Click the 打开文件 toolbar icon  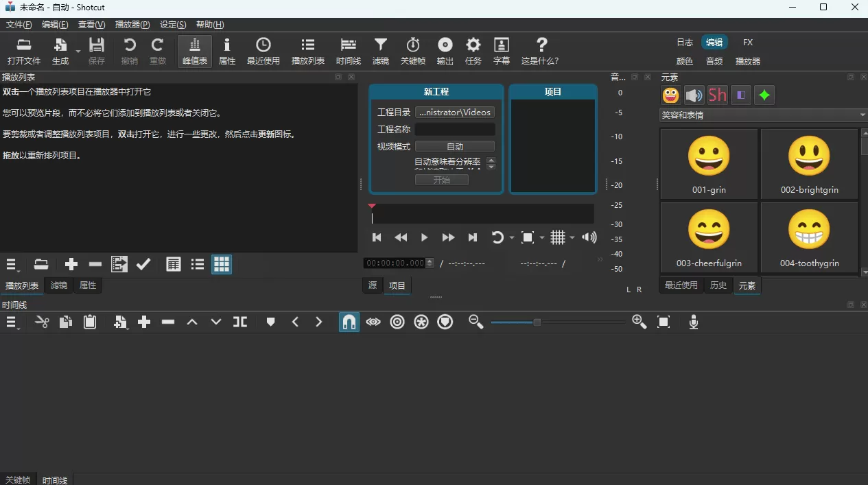coord(24,51)
